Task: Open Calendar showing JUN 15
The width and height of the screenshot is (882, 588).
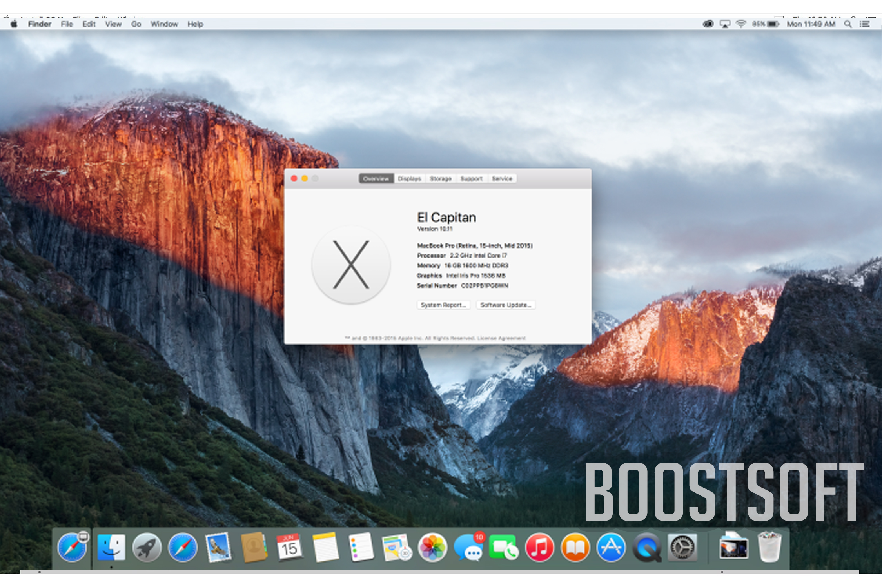Action: (289, 548)
